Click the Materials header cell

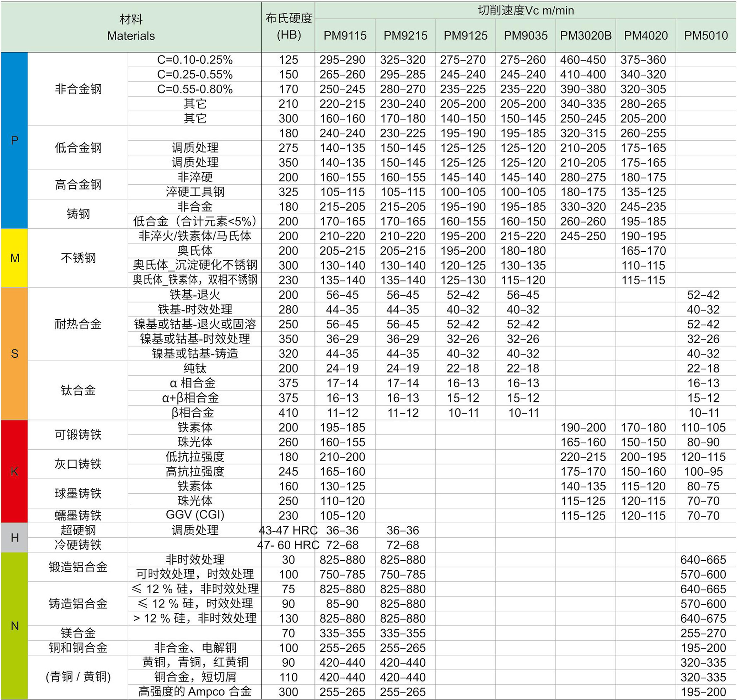pyautogui.click(x=131, y=27)
